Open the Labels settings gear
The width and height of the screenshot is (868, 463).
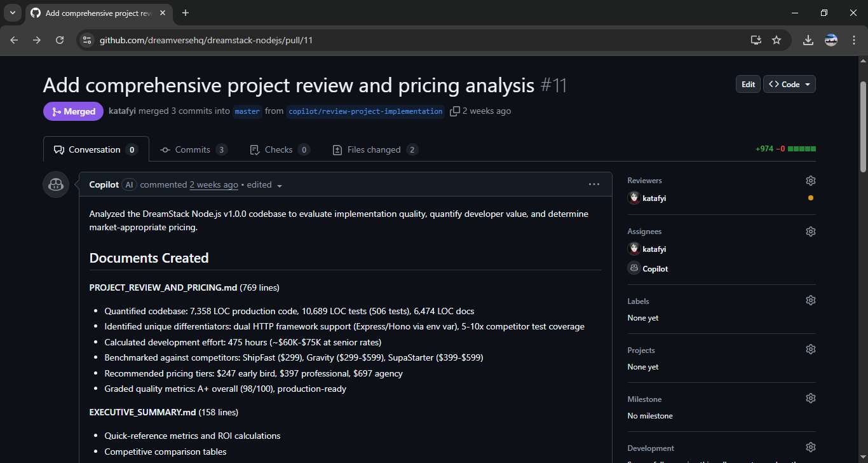pos(810,300)
